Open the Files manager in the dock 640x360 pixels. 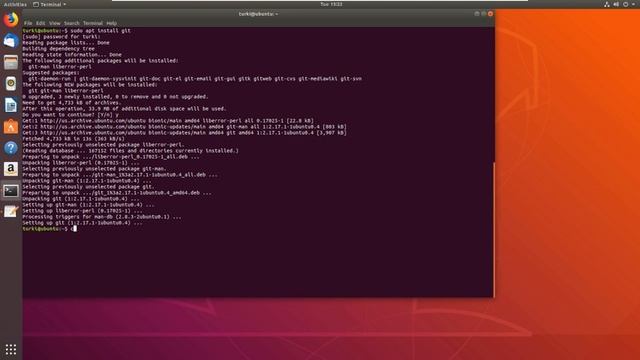click(11, 62)
